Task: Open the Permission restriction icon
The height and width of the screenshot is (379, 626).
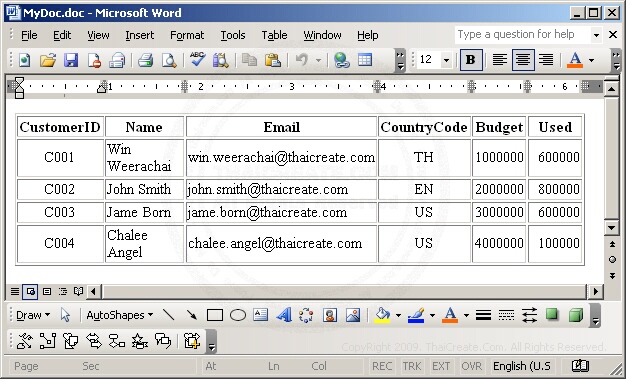Action: pyautogui.click(x=94, y=60)
